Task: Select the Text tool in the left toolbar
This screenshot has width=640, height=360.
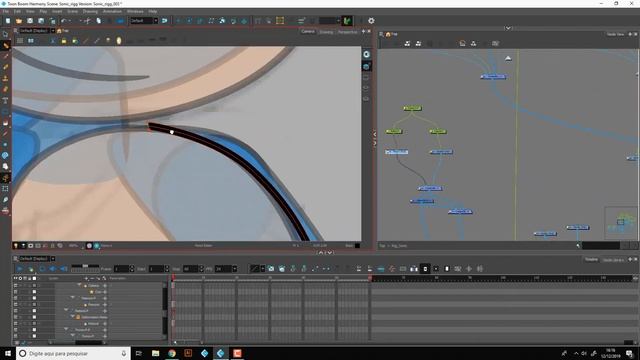Action: (x=5, y=100)
